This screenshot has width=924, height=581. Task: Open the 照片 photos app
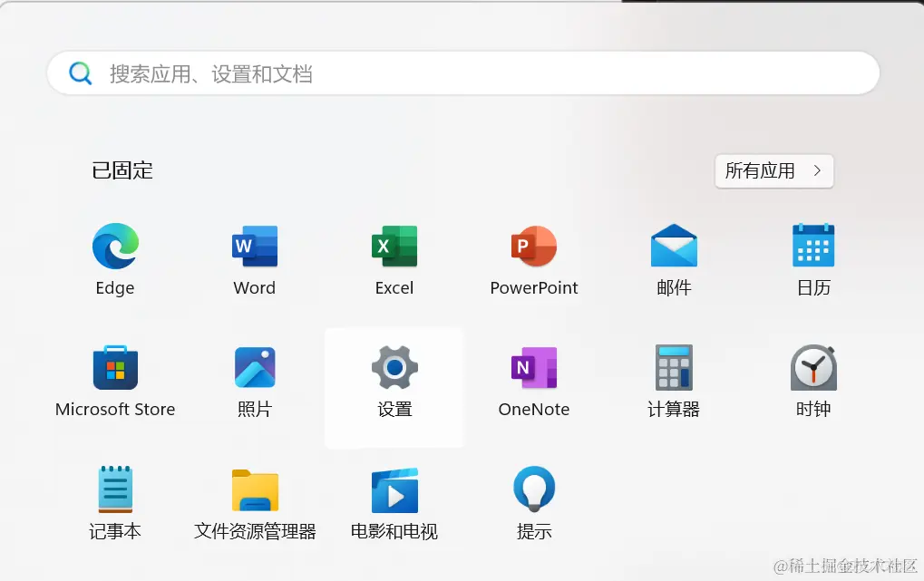pyautogui.click(x=255, y=368)
